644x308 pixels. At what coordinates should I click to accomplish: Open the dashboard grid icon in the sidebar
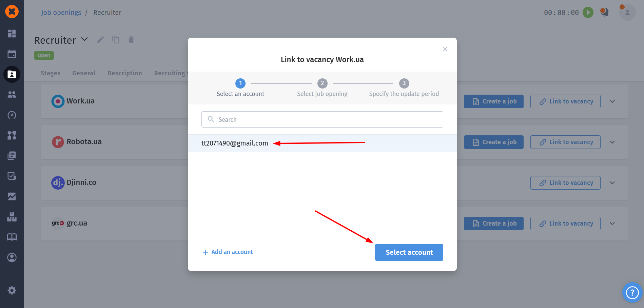(x=12, y=34)
